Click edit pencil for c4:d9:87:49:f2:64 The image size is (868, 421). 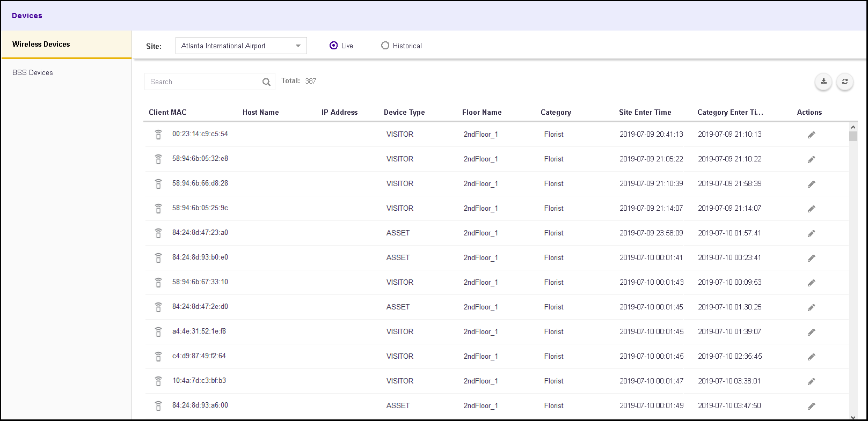(x=811, y=357)
